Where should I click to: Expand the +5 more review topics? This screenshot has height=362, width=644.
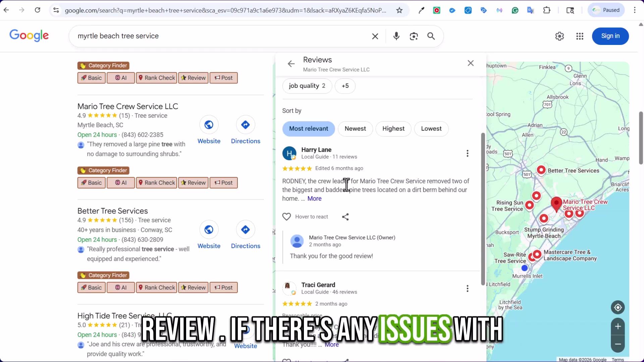[x=345, y=86]
